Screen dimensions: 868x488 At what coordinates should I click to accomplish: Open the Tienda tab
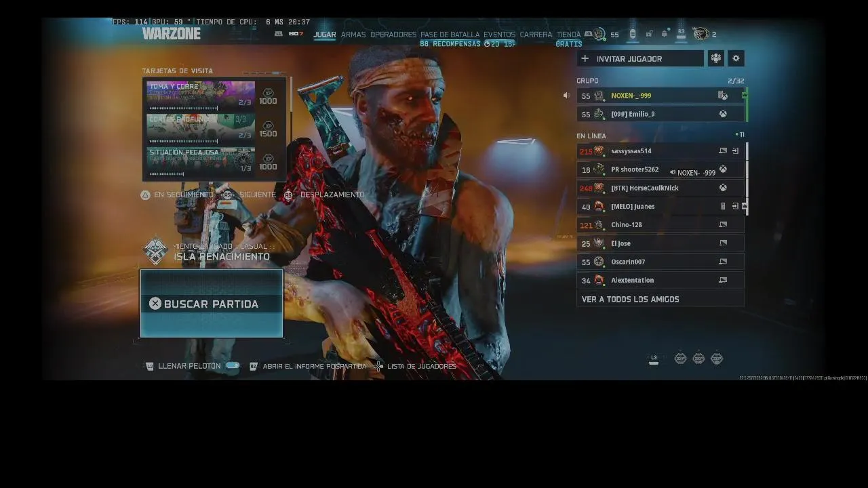pos(569,35)
